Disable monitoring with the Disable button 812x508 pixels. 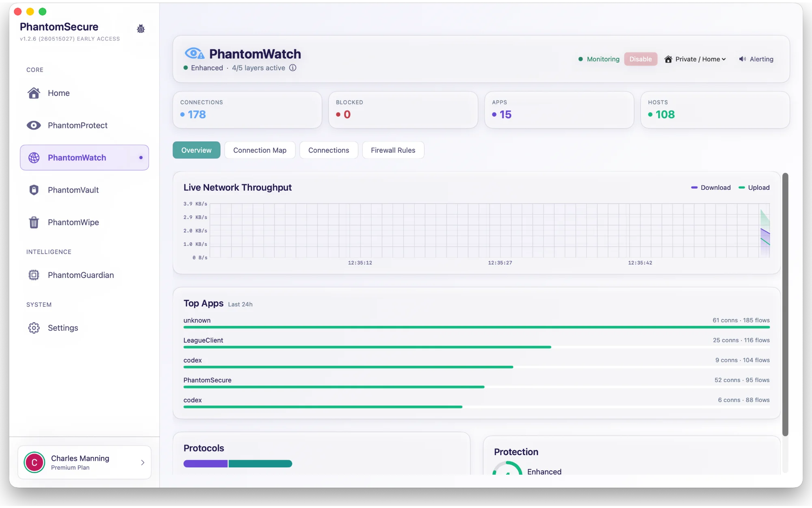(641, 59)
